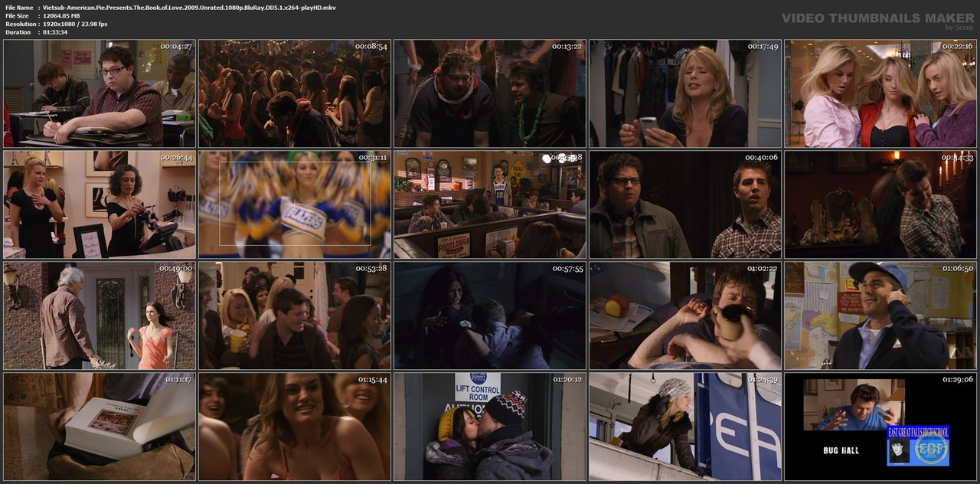Viewport: 980px width, 484px height.
Task: Select the crowd scene thumbnail at 00:08:54
Action: (x=295, y=93)
